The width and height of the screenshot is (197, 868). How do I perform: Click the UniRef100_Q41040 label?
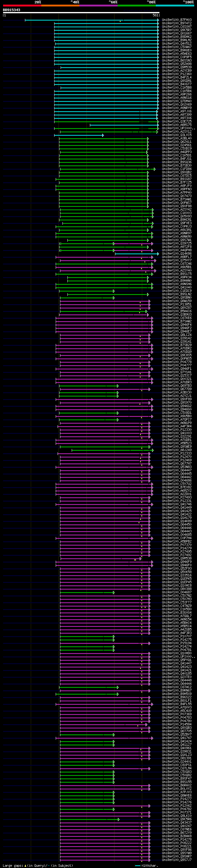click(x=176, y=287)
